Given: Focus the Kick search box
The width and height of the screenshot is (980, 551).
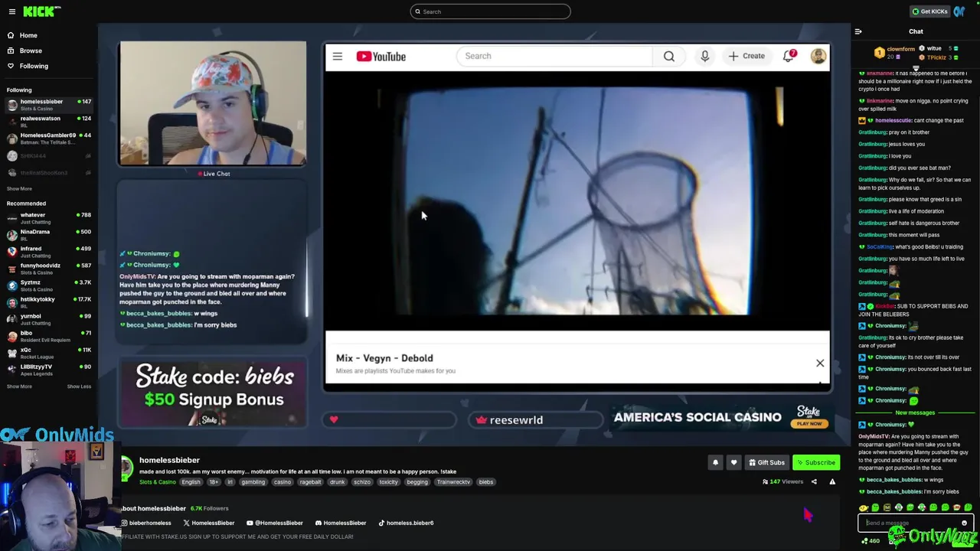Looking at the screenshot, I should (x=490, y=11).
